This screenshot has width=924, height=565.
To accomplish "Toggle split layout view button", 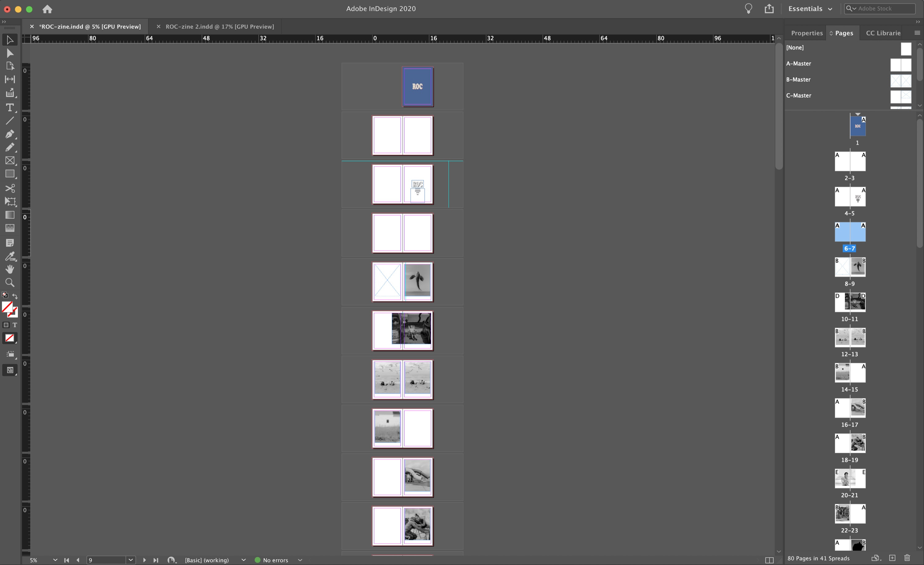I will (x=769, y=560).
